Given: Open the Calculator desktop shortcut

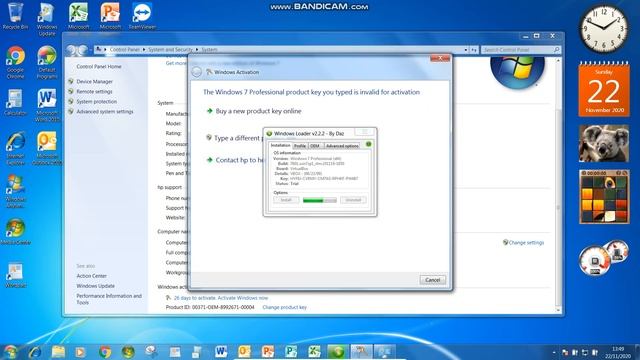Looking at the screenshot, I should (15, 103).
